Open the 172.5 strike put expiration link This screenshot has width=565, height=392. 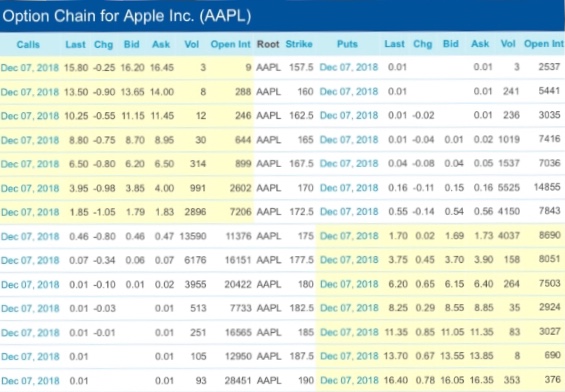(x=349, y=211)
